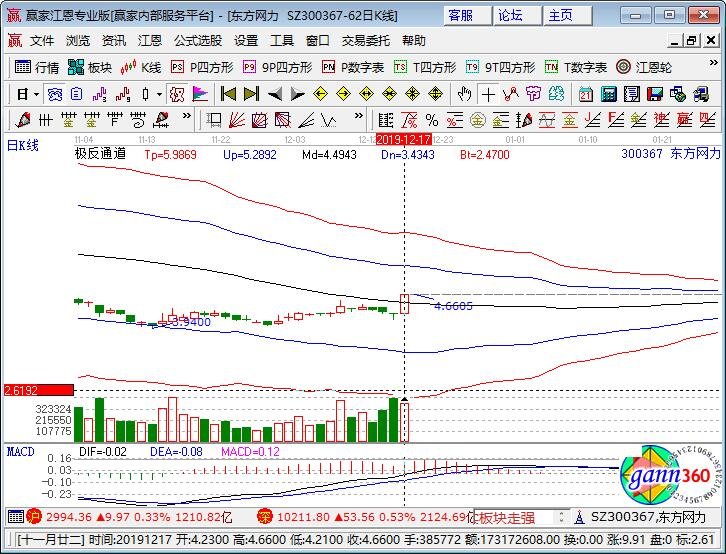Click the red staircase icon labeled 9
The image size is (726, 554).
click(x=123, y=94)
